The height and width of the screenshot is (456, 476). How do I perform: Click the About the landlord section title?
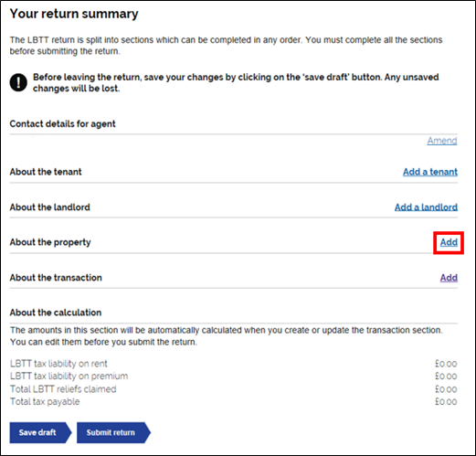pos(50,207)
